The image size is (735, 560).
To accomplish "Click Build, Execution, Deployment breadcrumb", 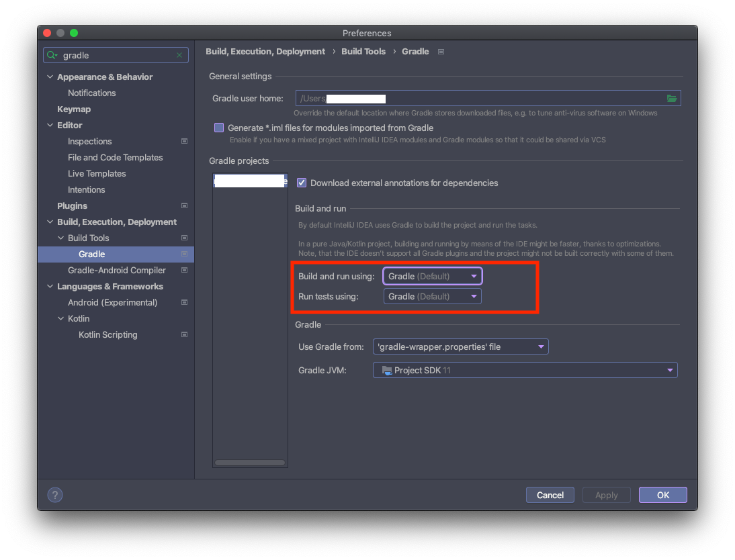I will coord(265,52).
